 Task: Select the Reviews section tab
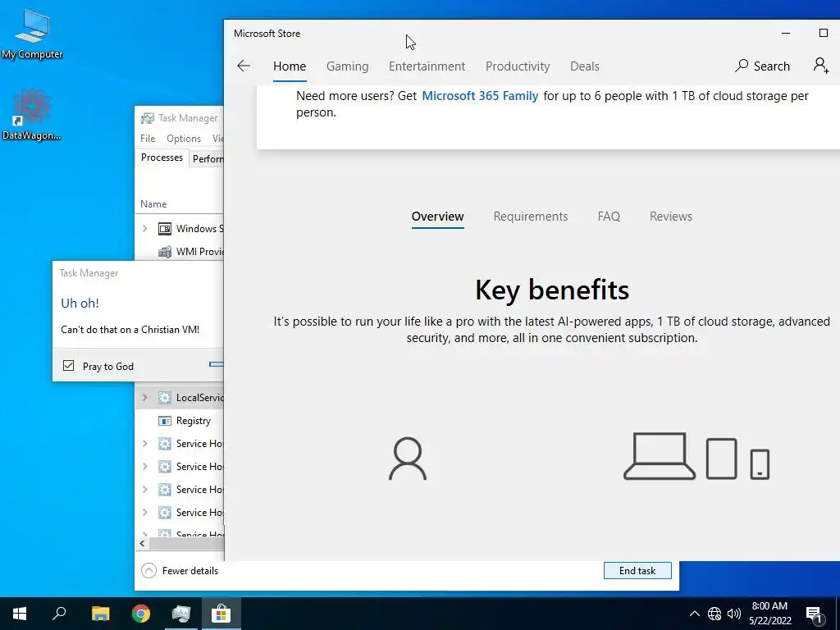click(671, 217)
